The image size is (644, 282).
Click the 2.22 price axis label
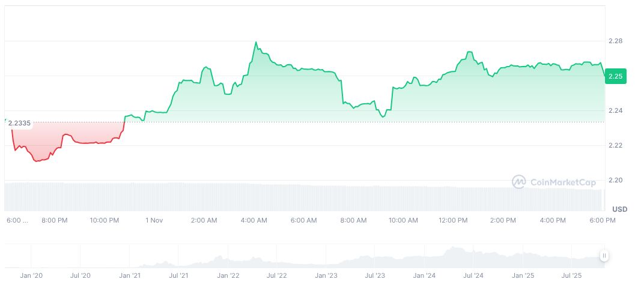615,145
